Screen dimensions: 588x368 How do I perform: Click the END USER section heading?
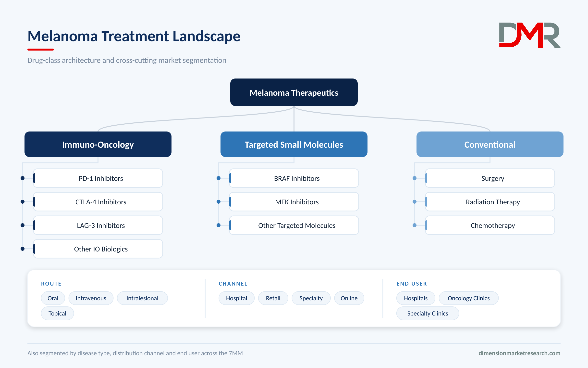(412, 284)
